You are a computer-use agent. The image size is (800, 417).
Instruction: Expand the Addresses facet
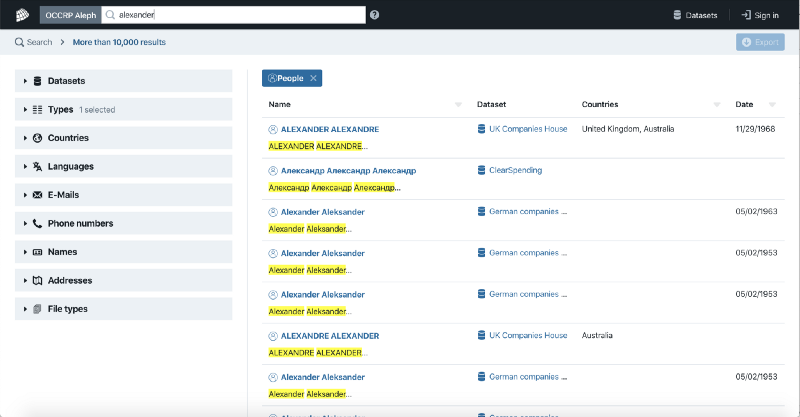click(x=123, y=280)
